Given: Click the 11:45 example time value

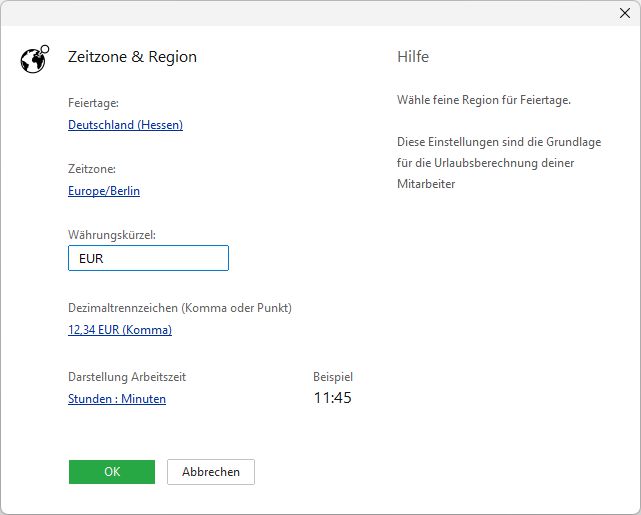Looking at the screenshot, I should pos(333,398).
